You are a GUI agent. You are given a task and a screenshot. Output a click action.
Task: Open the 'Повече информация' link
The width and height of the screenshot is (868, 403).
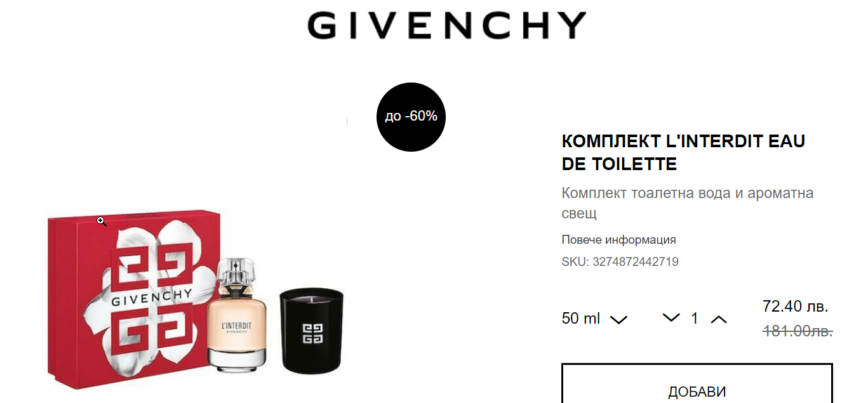pos(619,239)
